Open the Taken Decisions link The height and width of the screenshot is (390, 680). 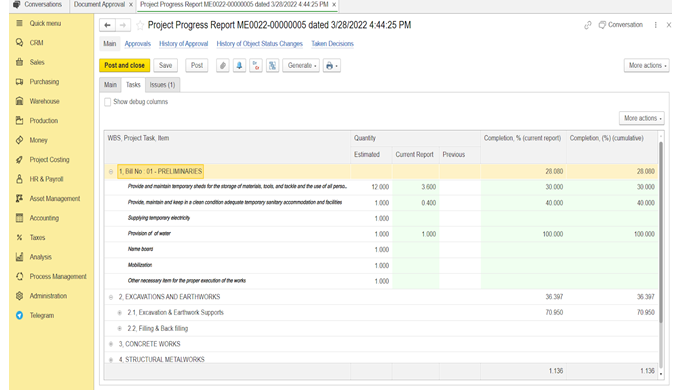pyautogui.click(x=332, y=44)
